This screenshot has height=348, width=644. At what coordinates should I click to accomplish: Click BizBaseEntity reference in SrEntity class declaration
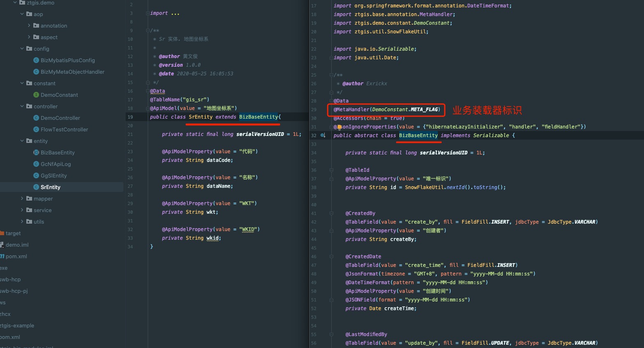point(258,117)
